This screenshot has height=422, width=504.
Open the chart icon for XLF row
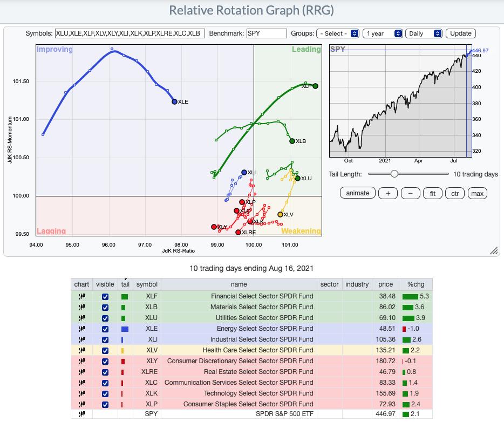point(81,296)
